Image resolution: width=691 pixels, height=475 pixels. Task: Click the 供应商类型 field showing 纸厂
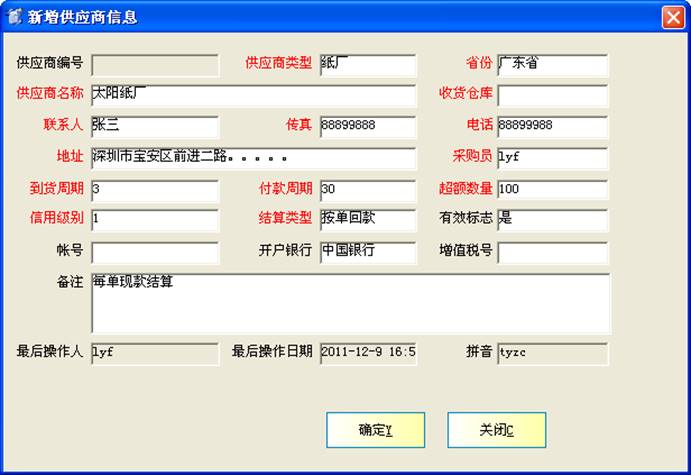coord(368,65)
